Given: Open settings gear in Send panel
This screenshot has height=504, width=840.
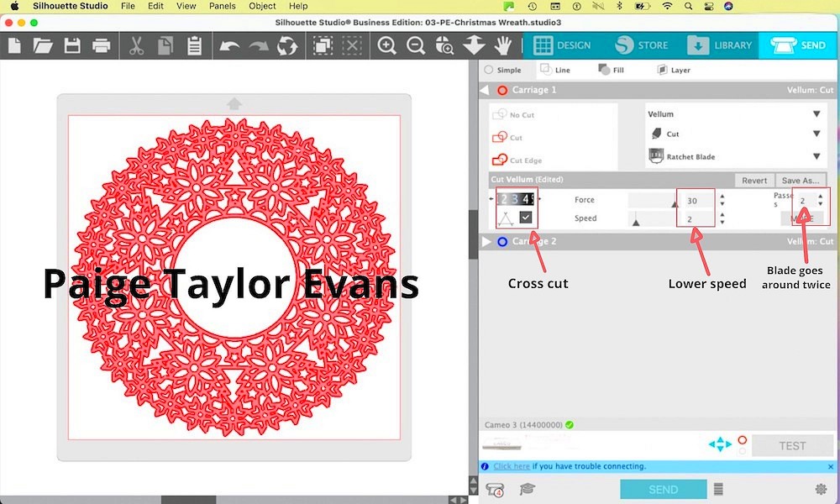Looking at the screenshot, I should [821, 489].
